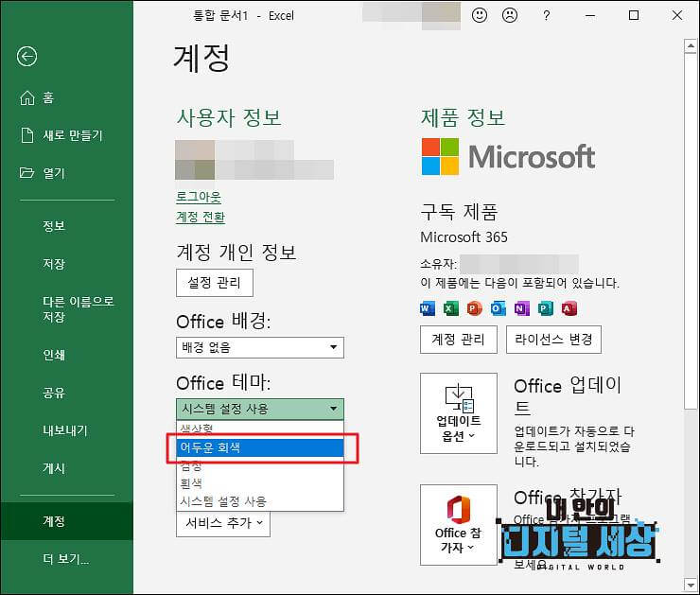Open the Office 배경 dropdown
Viewport: 700px width, 595px height.
(260, 347)
